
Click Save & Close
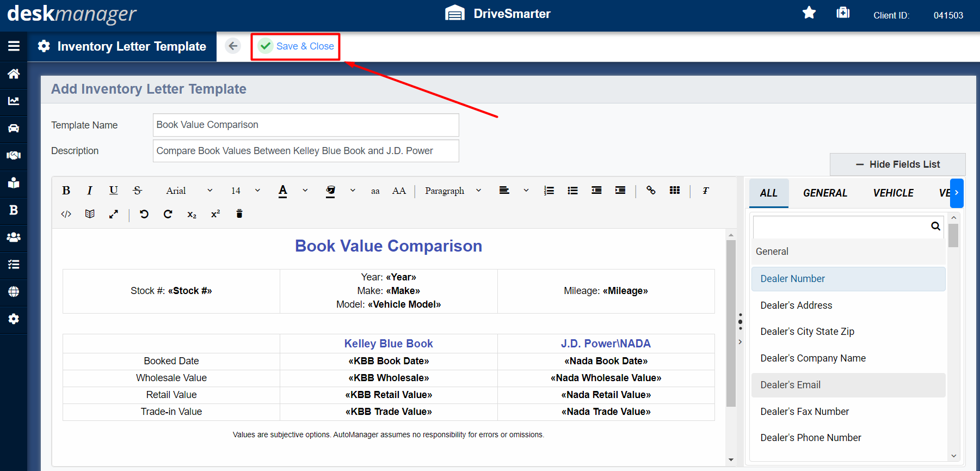(x=295, y=46)
